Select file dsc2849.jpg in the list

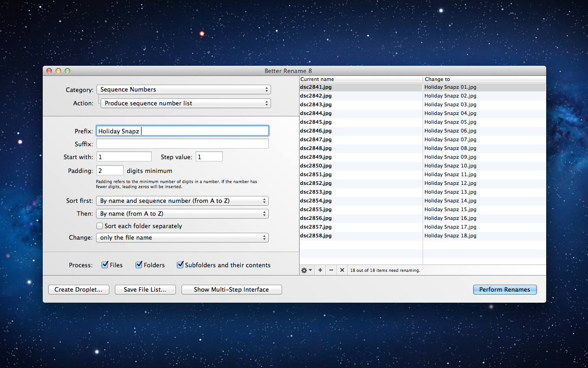click(316, 157)
